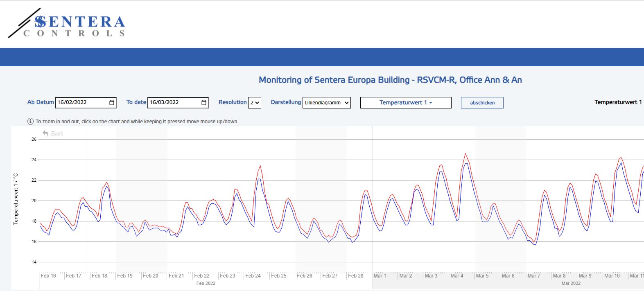Click the Feb 19 axis label
The width and height of the screenshot is (644, 291).
point(125,276)
